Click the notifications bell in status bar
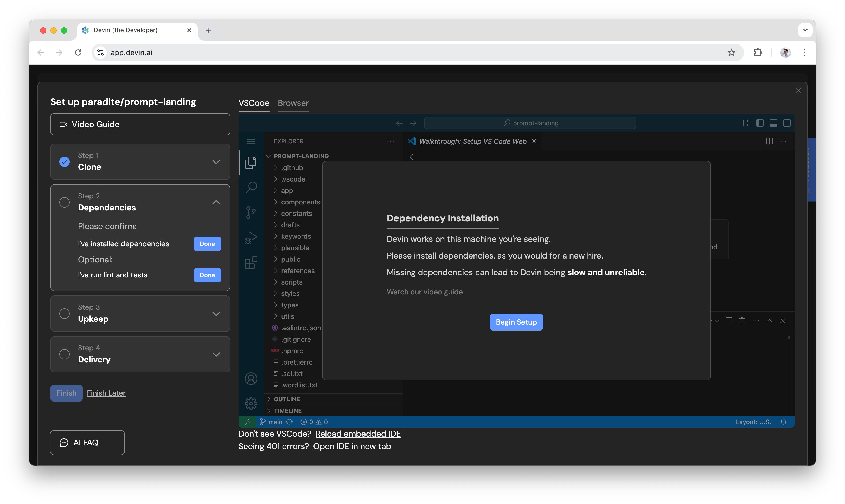This screenshot has height=504, width=845. click(x=783, y=422)
